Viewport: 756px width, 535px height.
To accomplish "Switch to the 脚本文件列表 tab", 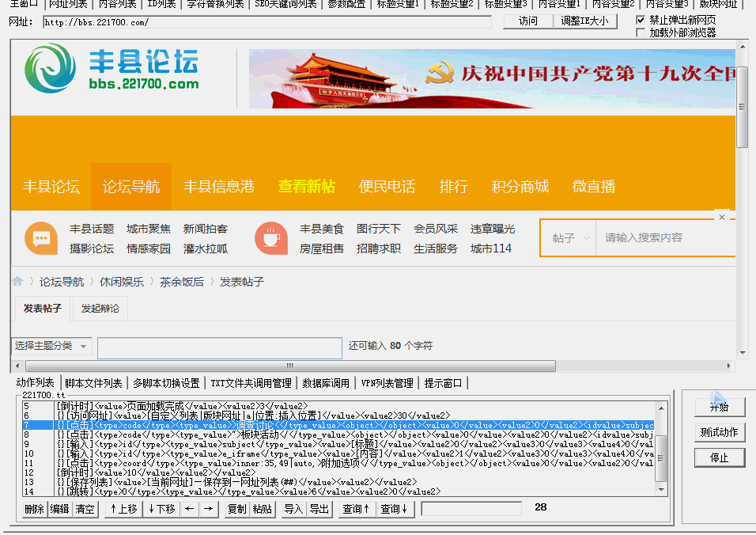I will point(93,383).
